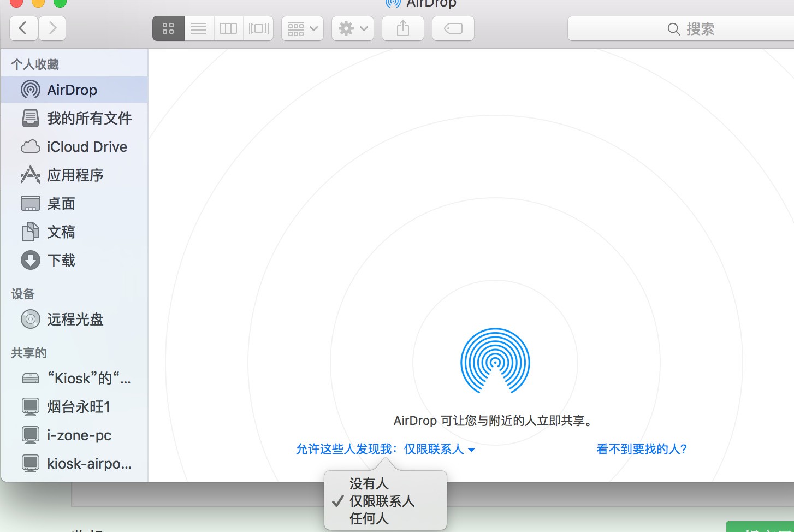
Task: Keep 仅限联系人 selected in the popup
Action: tap(381, 501)
